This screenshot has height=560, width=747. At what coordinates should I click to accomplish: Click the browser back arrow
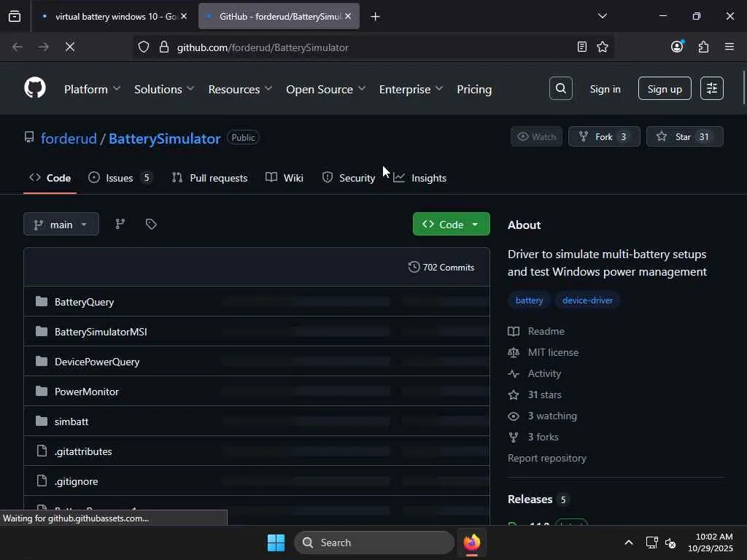coord(18,47)
